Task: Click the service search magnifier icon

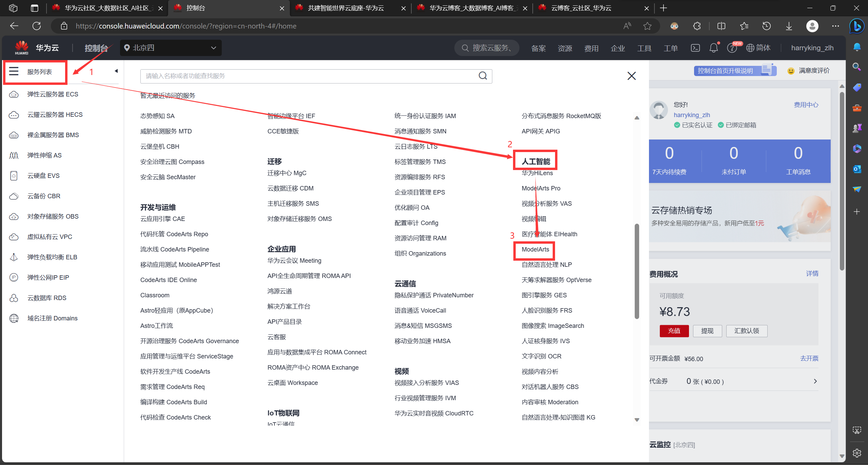Action: click(x=482, y=76)
